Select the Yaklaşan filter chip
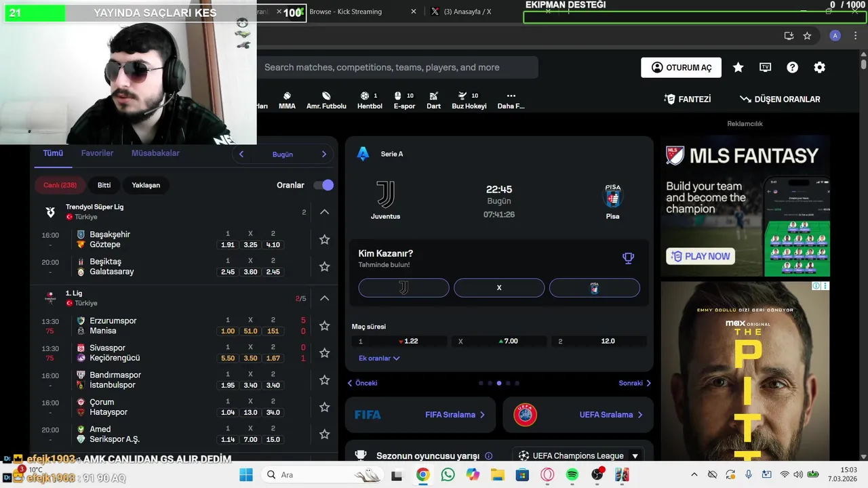868x488 pixels. click(146, 185)
